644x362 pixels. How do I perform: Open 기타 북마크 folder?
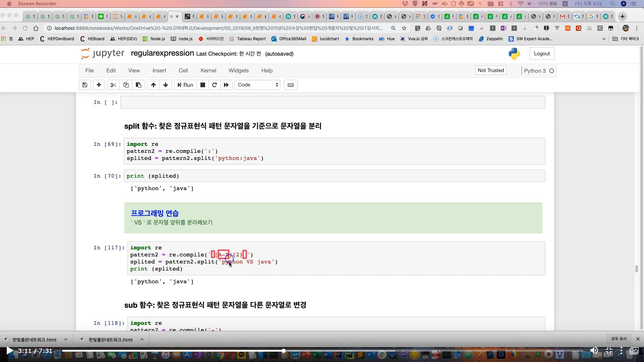626,39
